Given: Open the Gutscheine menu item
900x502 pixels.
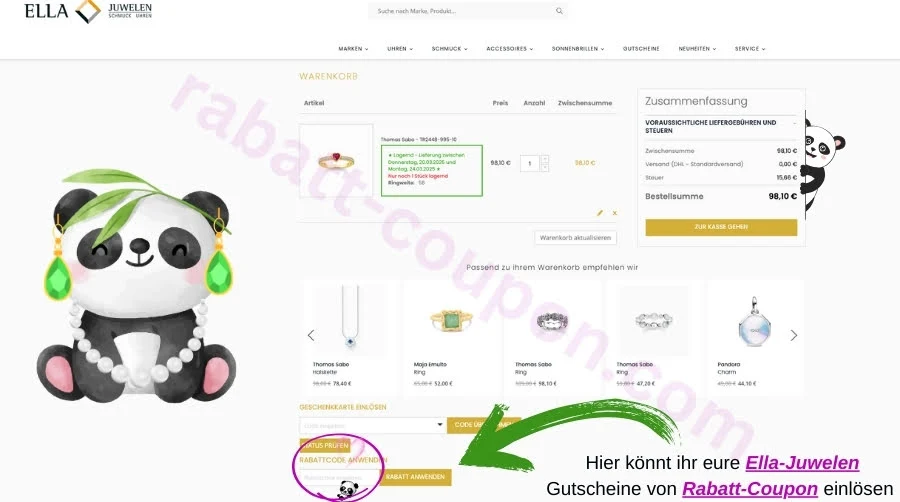Looking at the screenshot, I should [x=641, y=49].
